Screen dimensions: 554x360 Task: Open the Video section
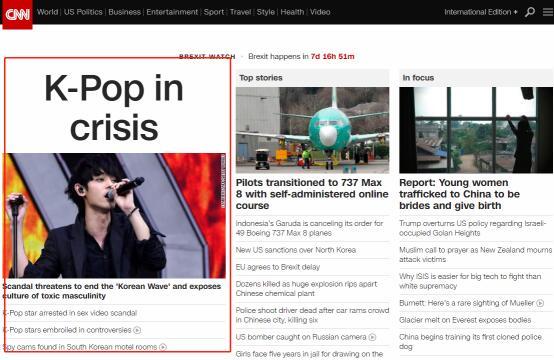coord(320,12)
